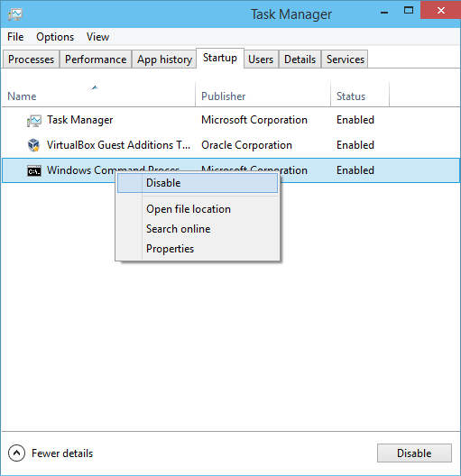Choose Open file location in context menu

(198, 209)
